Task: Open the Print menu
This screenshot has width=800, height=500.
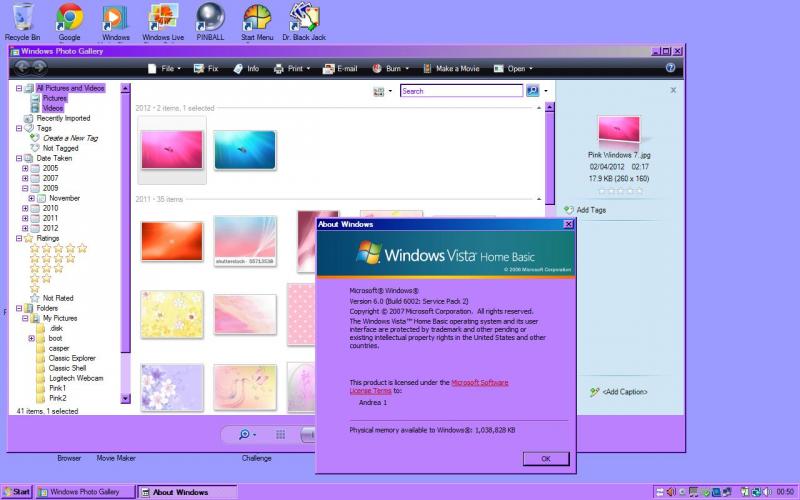Action: pos(291,68)
